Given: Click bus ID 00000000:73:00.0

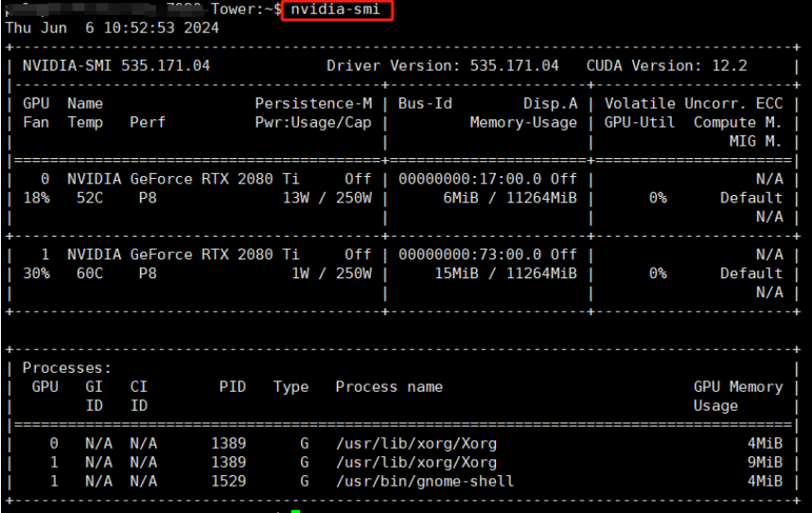Looking at the screenshot, I should point(469,255).
